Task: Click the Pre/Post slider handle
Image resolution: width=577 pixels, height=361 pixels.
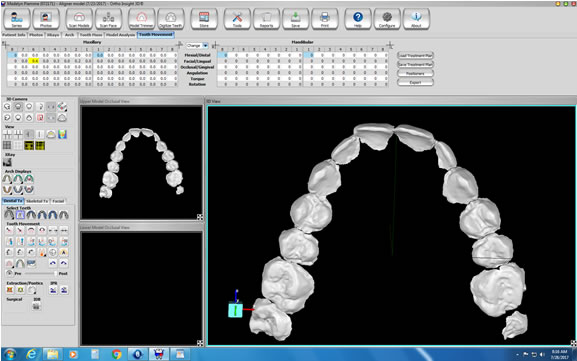Action: point(56,273)
